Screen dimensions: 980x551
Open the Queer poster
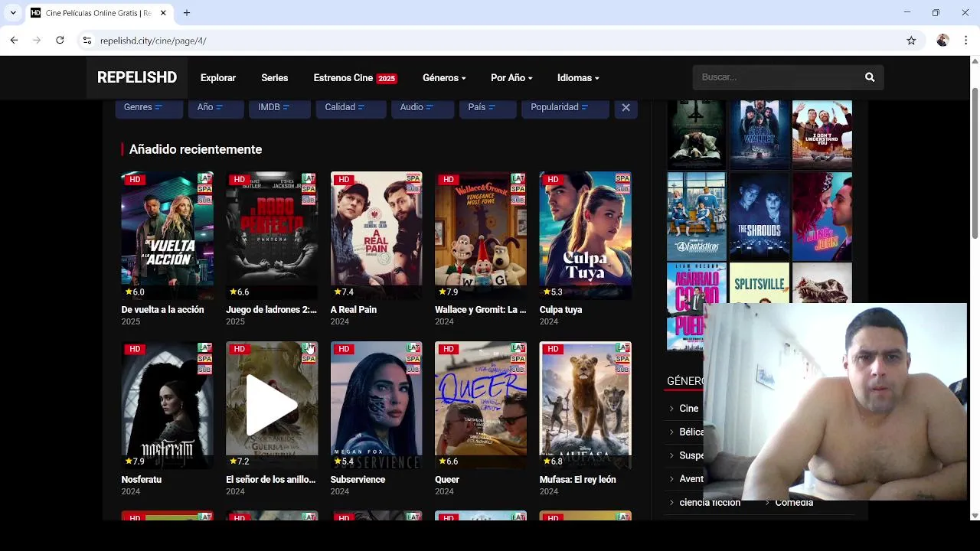(481, 406)
